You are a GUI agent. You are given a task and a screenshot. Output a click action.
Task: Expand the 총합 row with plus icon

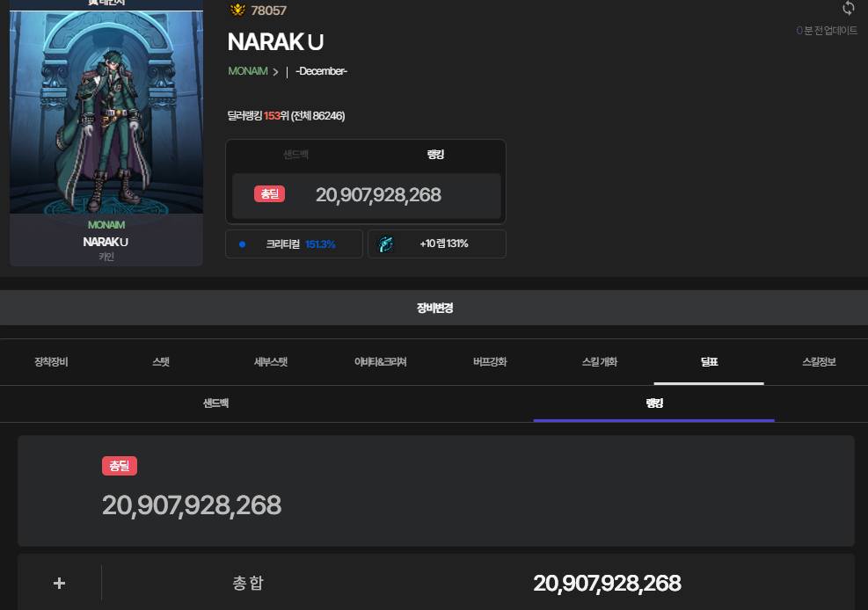(x=60, y=583)
